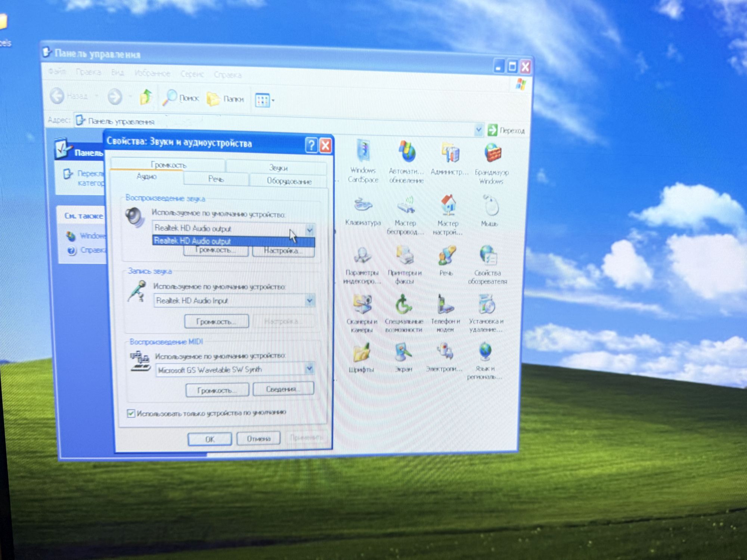Click OK in the sound properties dialog

coord(210,439)
